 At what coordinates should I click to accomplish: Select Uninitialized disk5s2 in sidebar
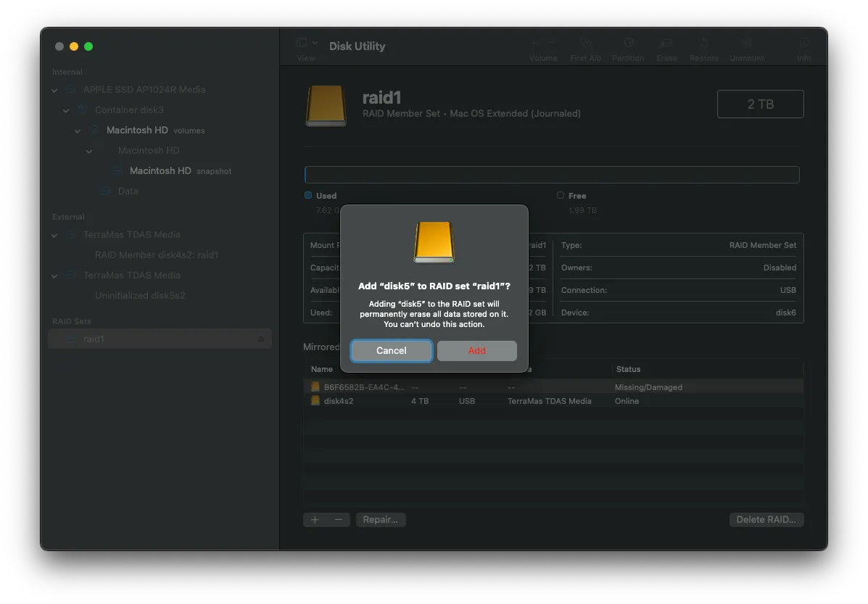coord(140,296)
